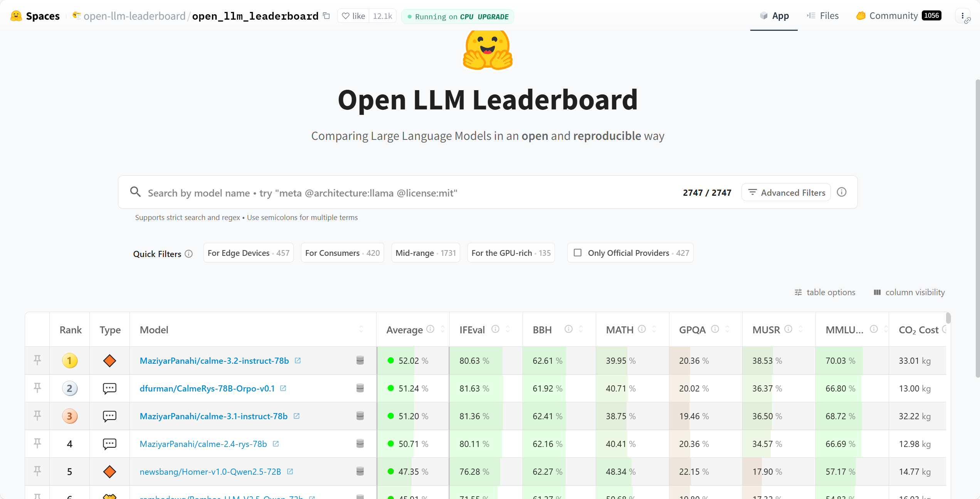Click the copy space name icon
This screenshot has height=499, width=980.
pos(326,16)
